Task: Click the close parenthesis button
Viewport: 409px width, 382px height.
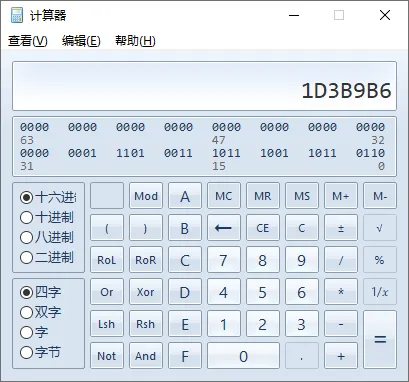Action: (x=146, y=228)
